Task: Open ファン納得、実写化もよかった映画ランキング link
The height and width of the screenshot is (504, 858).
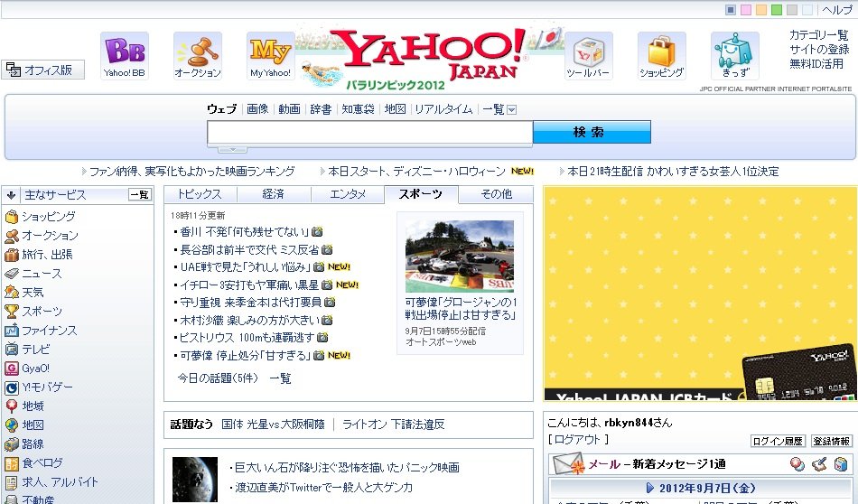Action: [192, 172]
